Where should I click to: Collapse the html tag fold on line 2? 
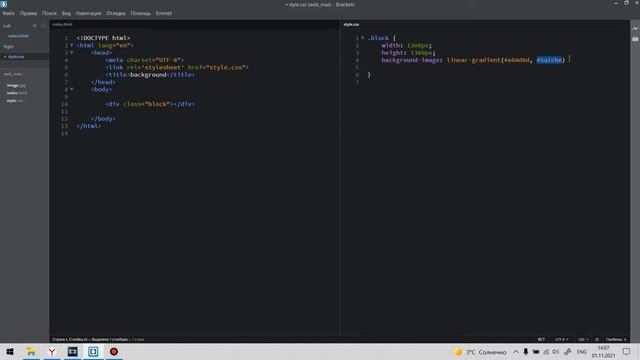pyautogui.click(x=72, y=45)
